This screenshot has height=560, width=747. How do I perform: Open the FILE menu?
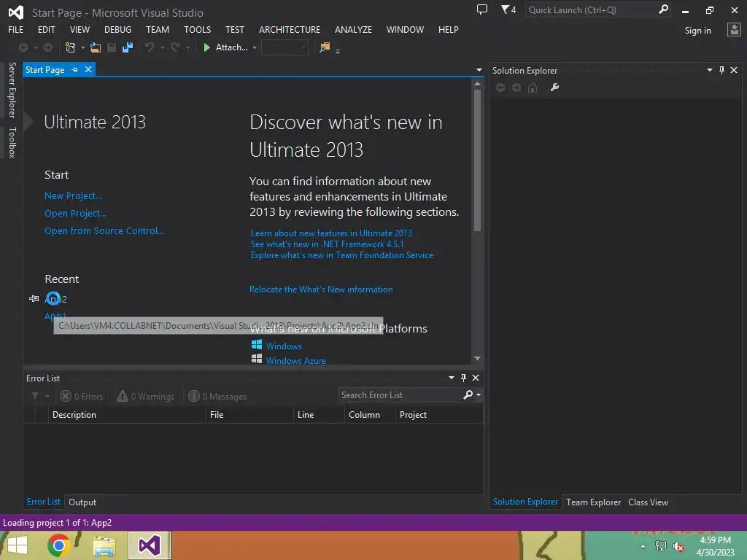(x=16, y=29)
